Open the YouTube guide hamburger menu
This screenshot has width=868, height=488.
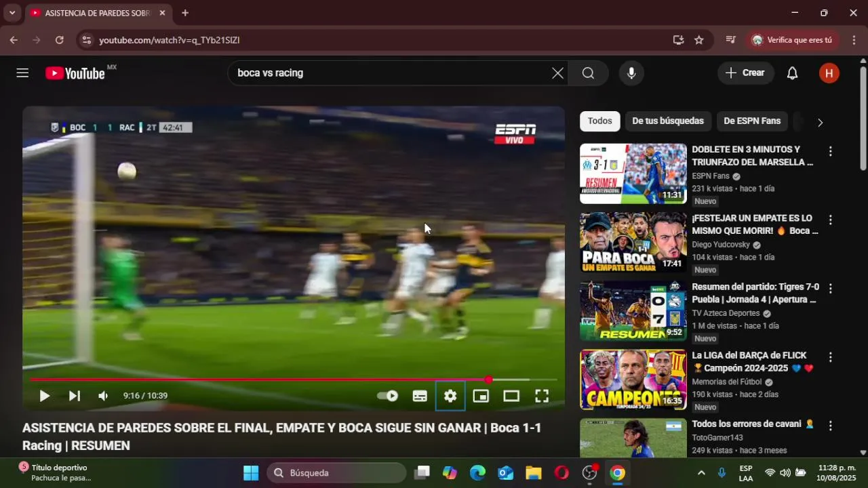[22, 73]
